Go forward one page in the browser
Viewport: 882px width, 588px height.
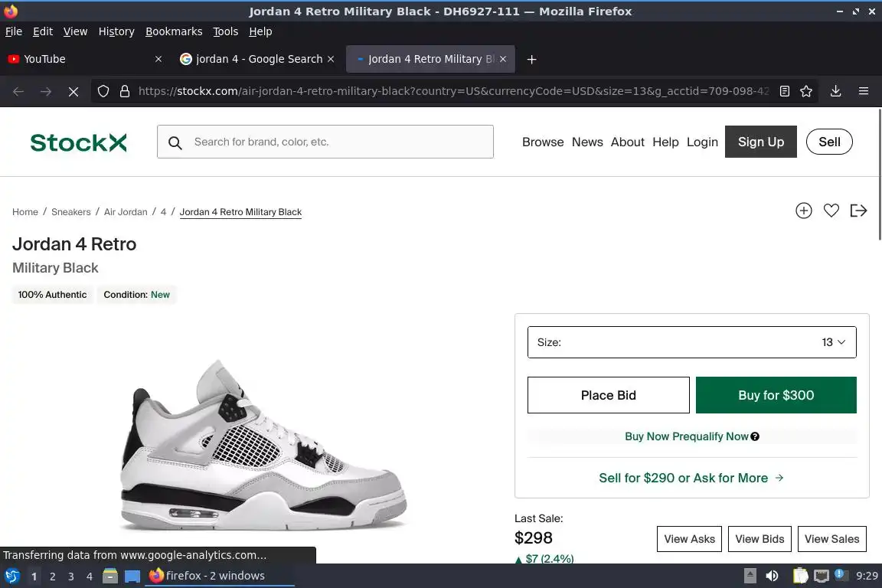coord(46,91)
